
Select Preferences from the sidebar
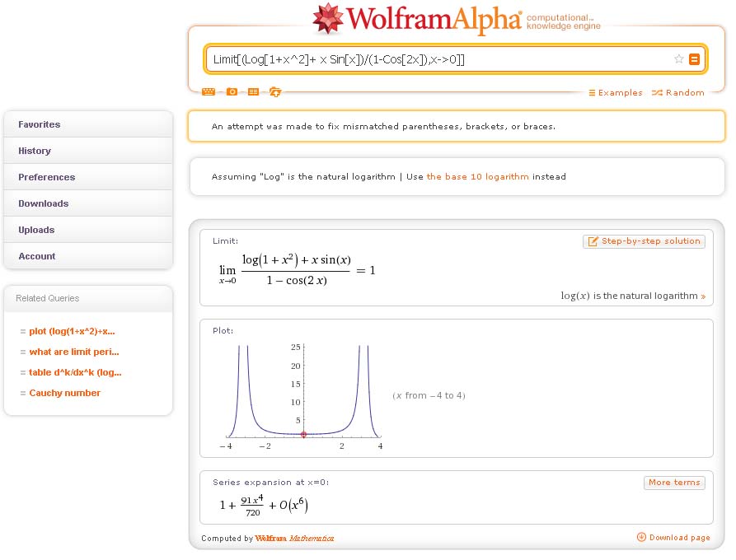click(x=46, y=177)
